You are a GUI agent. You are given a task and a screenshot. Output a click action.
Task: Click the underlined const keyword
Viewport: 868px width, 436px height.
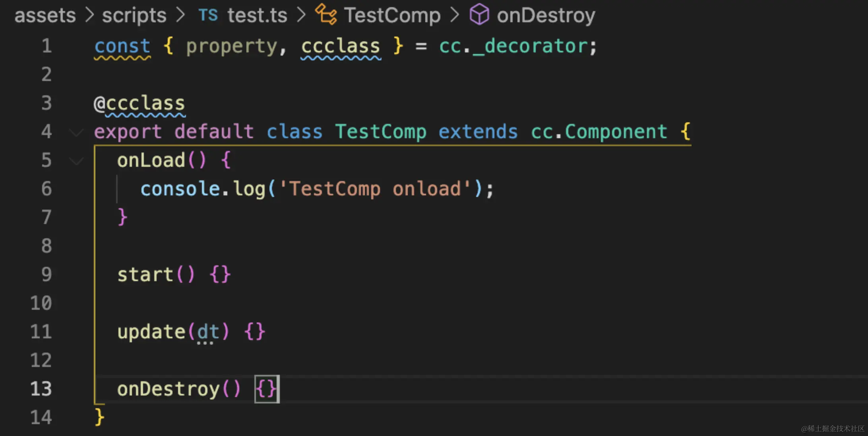pos(122,46)
